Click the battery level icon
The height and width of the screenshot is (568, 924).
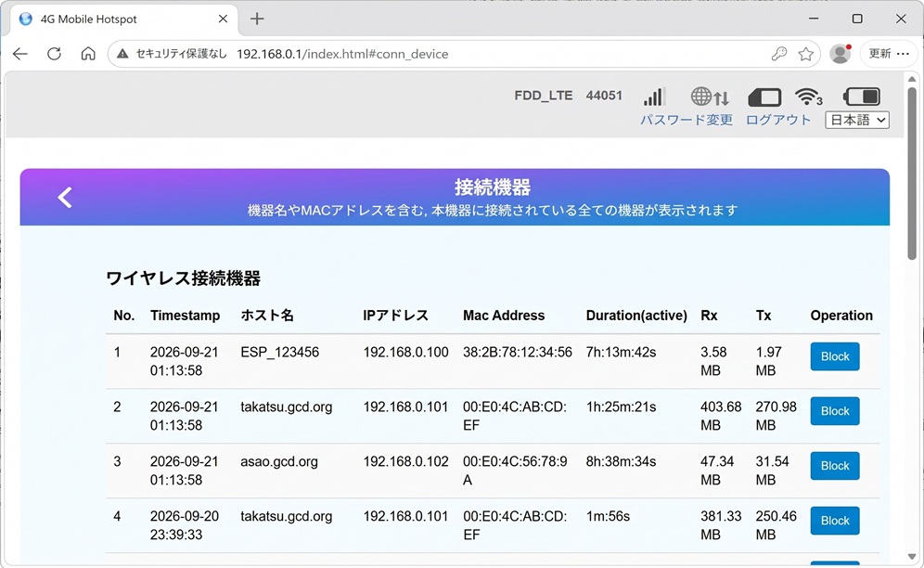coord(862,97)
